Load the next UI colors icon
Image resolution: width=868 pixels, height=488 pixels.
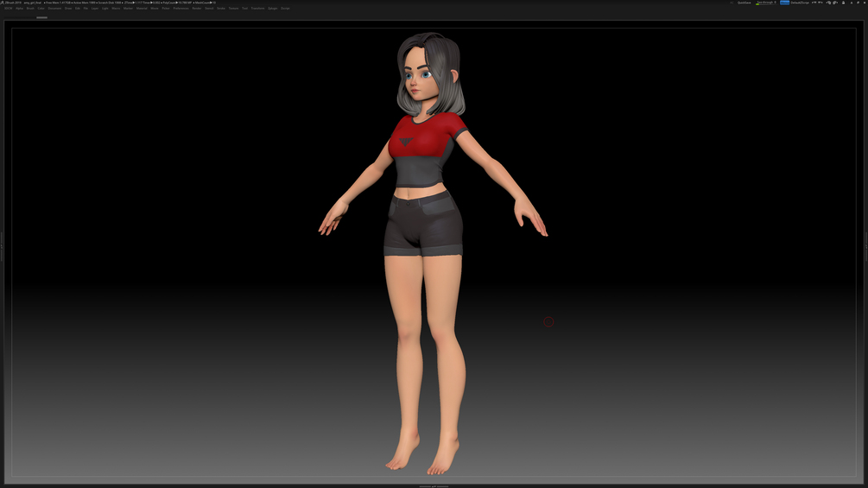(x=835, y=3)
